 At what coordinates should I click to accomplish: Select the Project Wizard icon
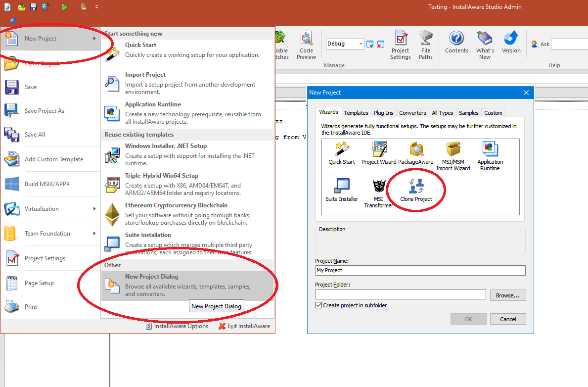click(379, 153)
